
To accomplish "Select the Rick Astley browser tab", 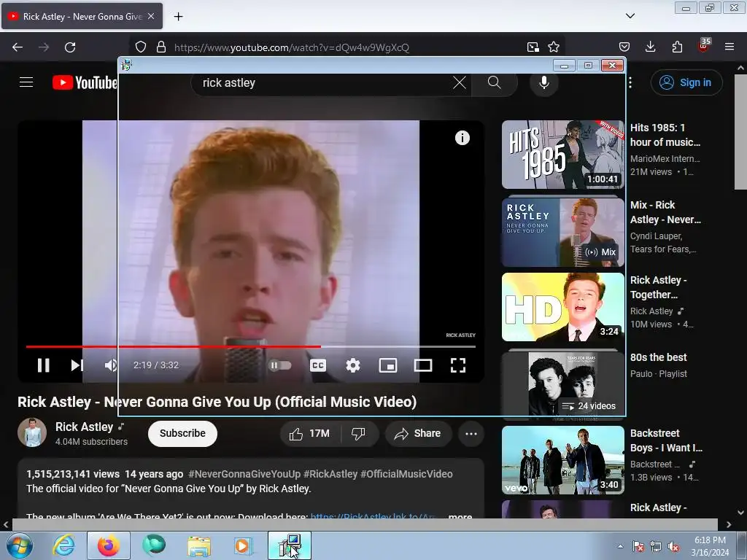I will point(82,16).
